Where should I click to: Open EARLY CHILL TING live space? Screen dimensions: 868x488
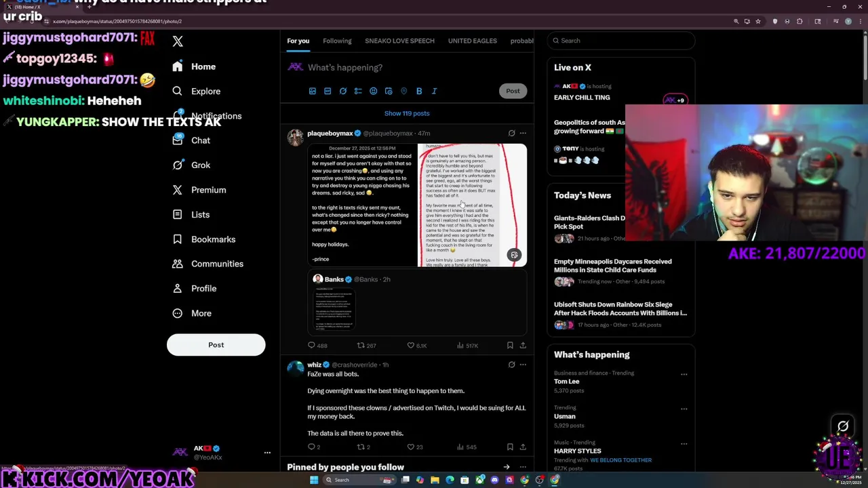(x=582, y=98)
